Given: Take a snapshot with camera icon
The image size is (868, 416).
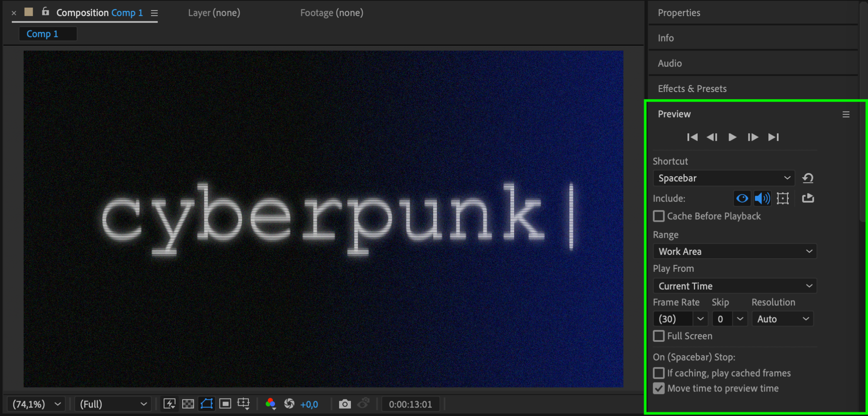Looking at the screenshot, I should [345, 404].
